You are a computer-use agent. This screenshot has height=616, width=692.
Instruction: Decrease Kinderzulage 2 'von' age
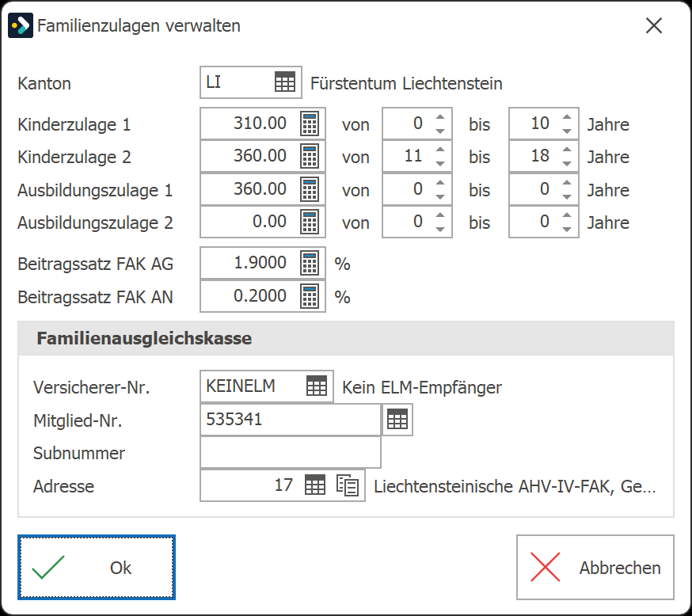click(x=440, y=164)
